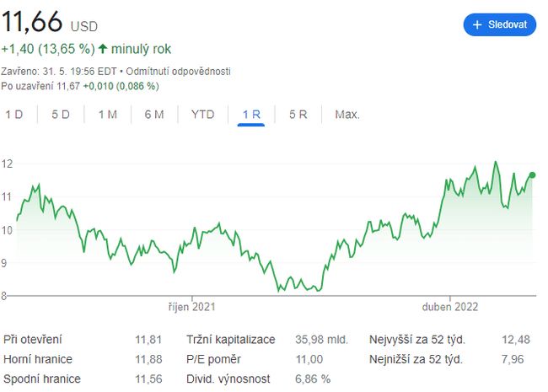Screen dimensions: 548x392
Task: Click the duben 2022 axis label
Action: 450,307
